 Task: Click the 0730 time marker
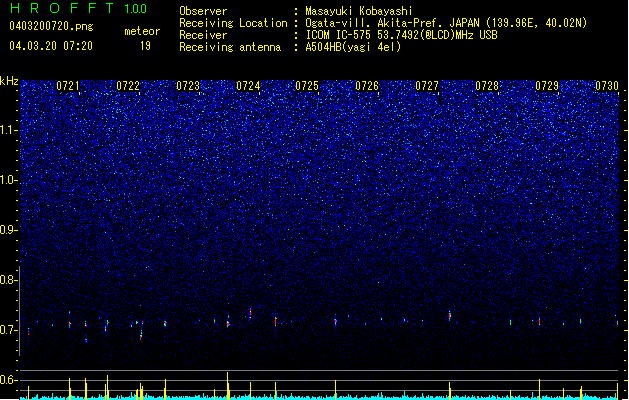(x=607, y=86)
